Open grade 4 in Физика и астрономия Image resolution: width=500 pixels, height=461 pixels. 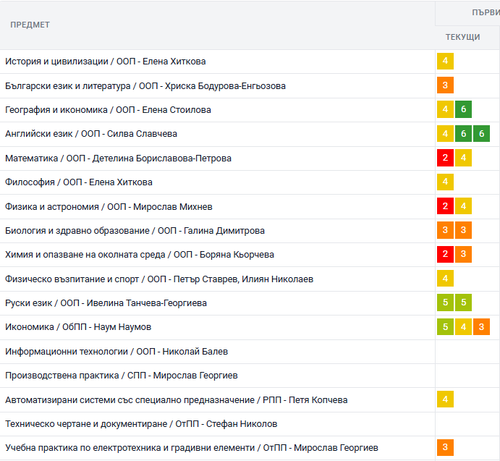463,206
